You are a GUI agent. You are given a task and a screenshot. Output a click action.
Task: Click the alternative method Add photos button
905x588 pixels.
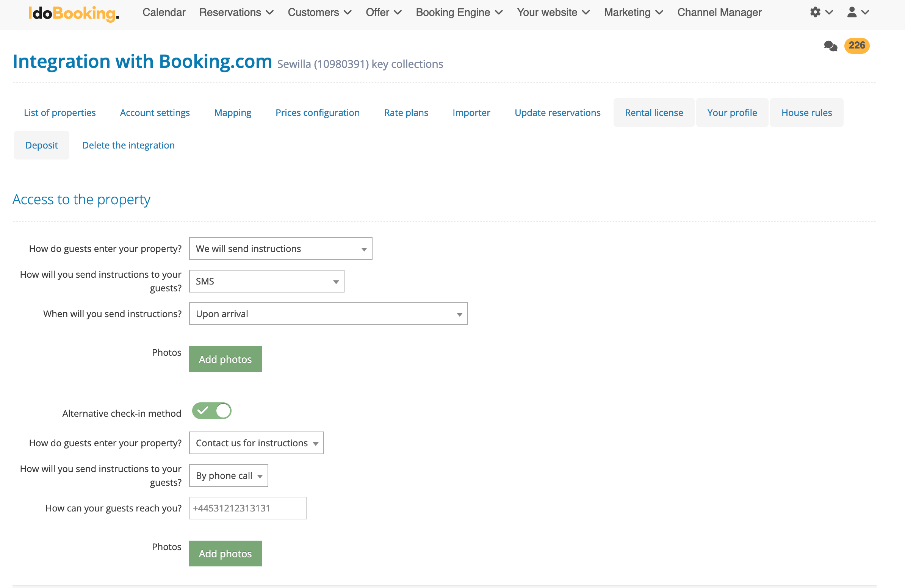click(225, 554)
